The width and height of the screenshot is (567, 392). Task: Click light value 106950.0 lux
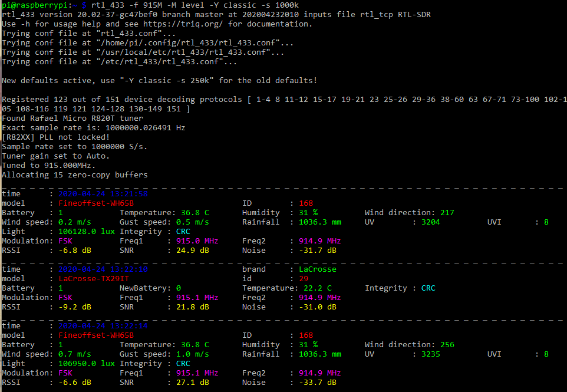click(x=87, y=364)
